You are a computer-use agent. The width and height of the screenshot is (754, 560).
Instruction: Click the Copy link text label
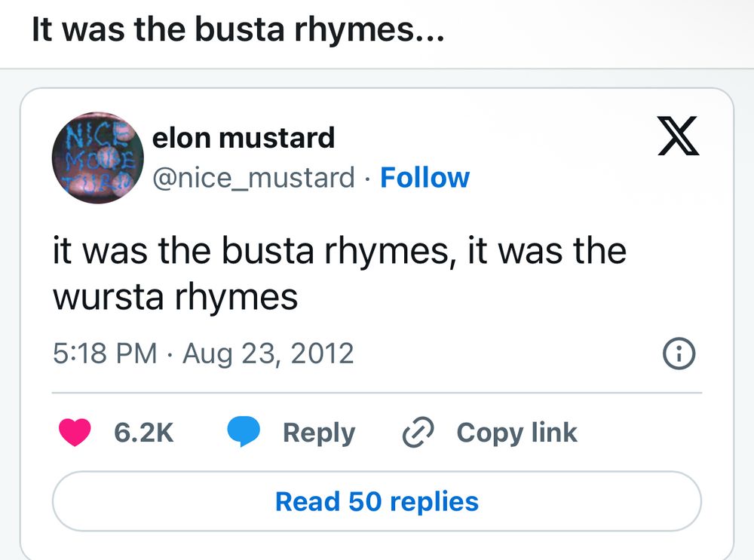tap(516, 432)
